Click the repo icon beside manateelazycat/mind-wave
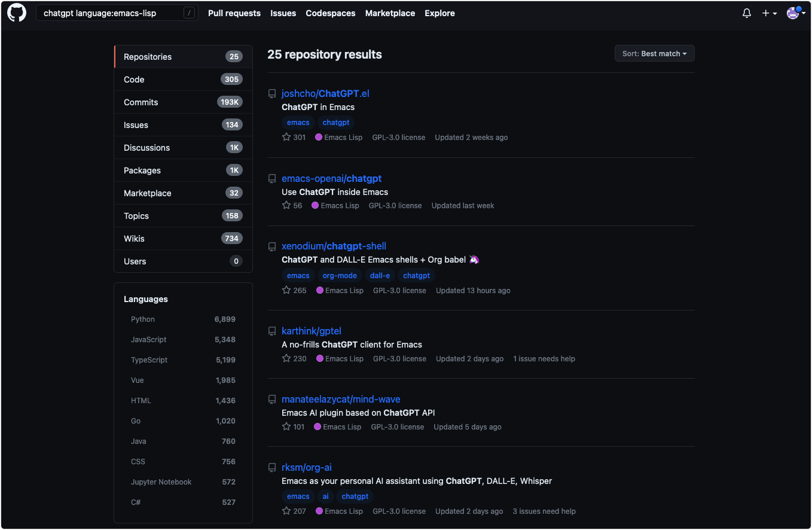The image size is (812, 530). point(272,400)
